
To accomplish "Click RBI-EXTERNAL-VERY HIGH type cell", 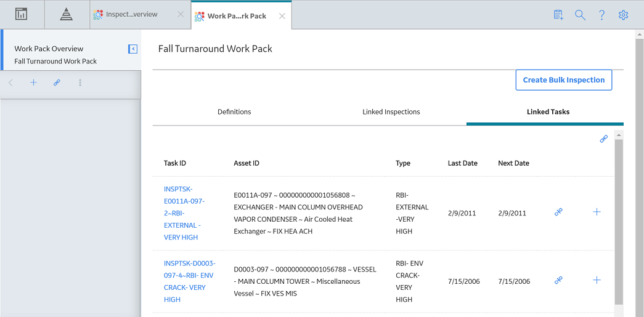I will click(x=412, y=213).
